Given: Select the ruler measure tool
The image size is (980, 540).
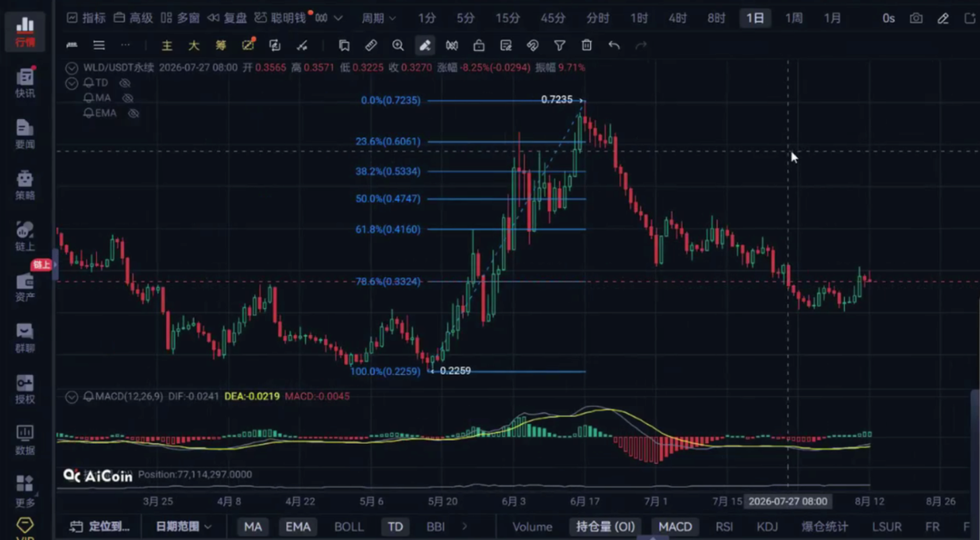Looking at the screenshot, I should point(371,45).
